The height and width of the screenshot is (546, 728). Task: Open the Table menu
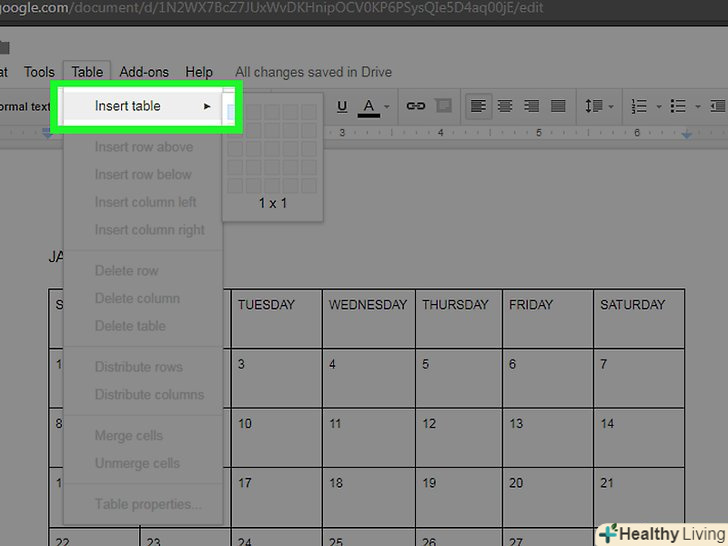(87, 72)
